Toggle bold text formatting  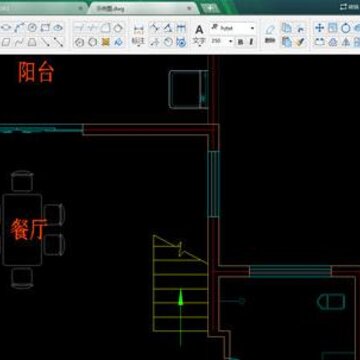point(240,42)
